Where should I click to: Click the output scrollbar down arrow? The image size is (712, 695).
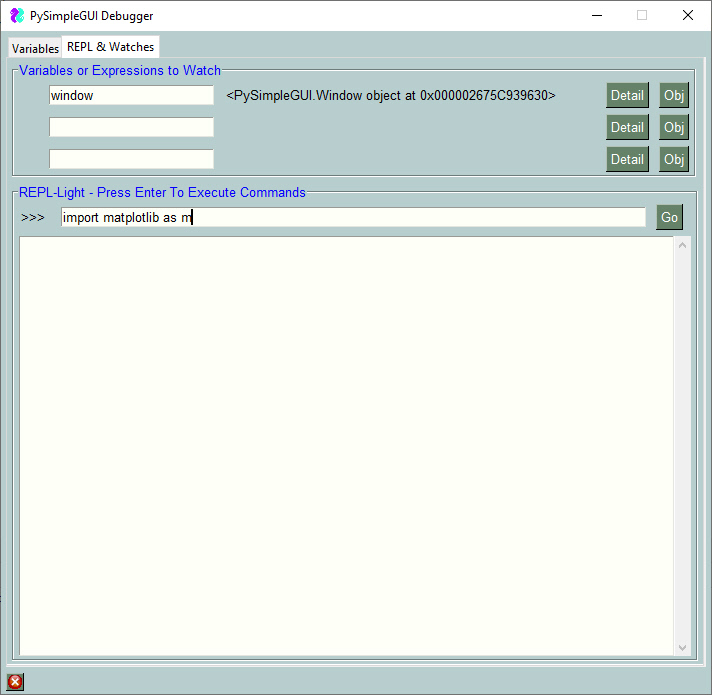coord(682,648)
